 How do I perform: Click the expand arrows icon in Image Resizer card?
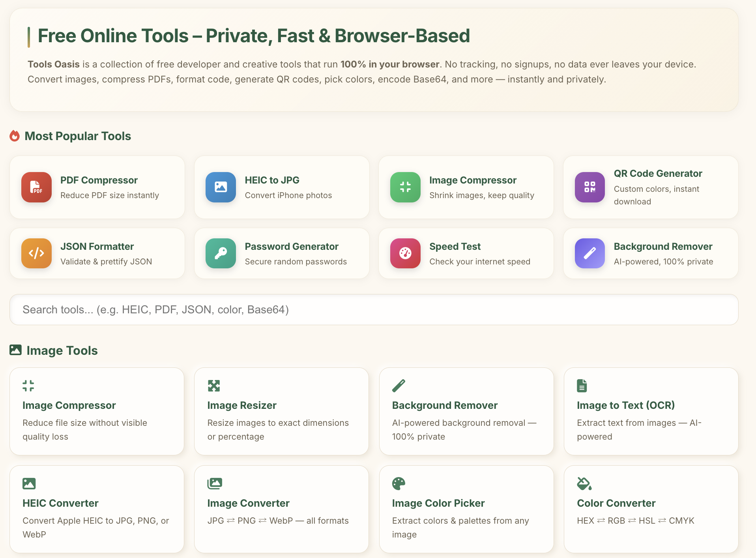[x=213, y=386]
